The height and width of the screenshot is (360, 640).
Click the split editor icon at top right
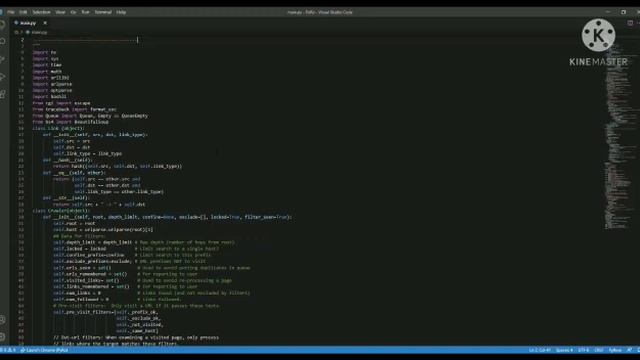click(630, 23)
